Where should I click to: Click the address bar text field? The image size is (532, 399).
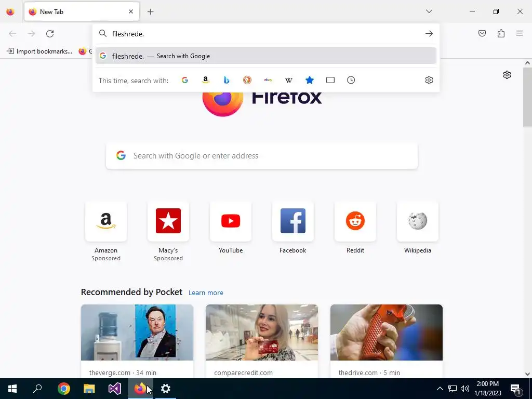pyautogui.click(x=267, y=34)
